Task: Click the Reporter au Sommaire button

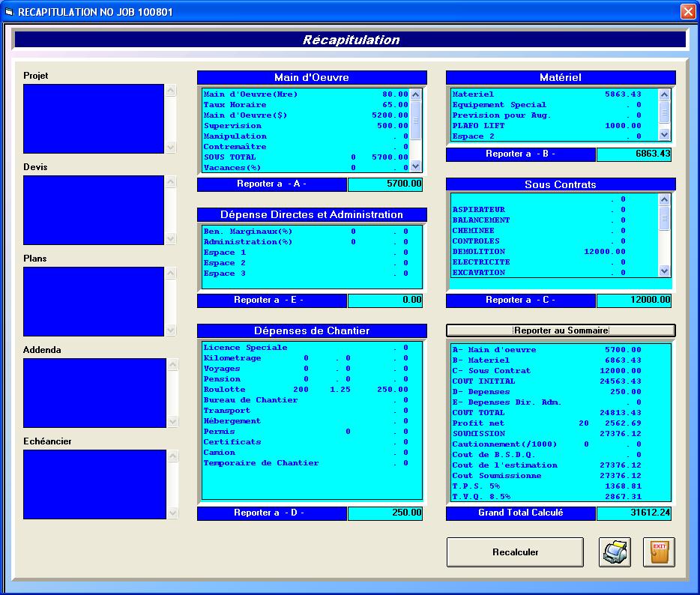Action: click(561, 330)
